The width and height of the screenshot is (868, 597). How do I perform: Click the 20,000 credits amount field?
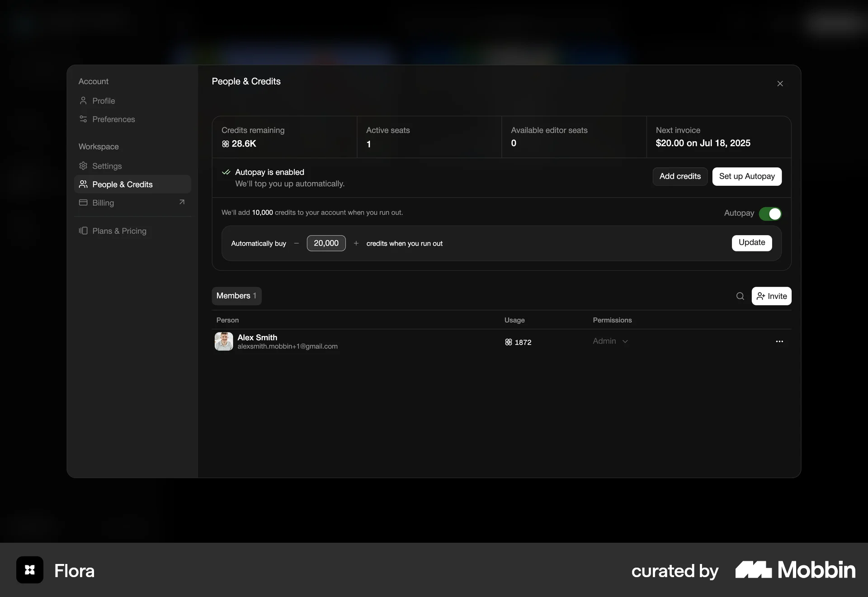[x=326, y=243]
